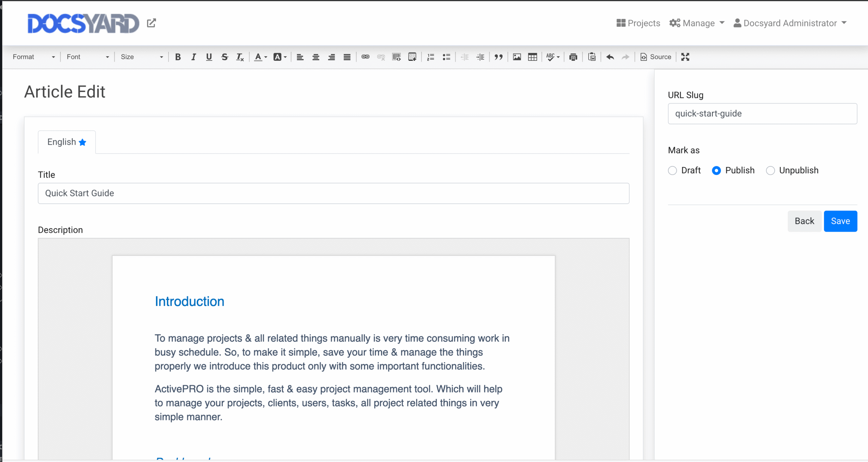Select the Draft radio button
The height and width of the screenshot is (462, 868).
(x=673, y=170)
